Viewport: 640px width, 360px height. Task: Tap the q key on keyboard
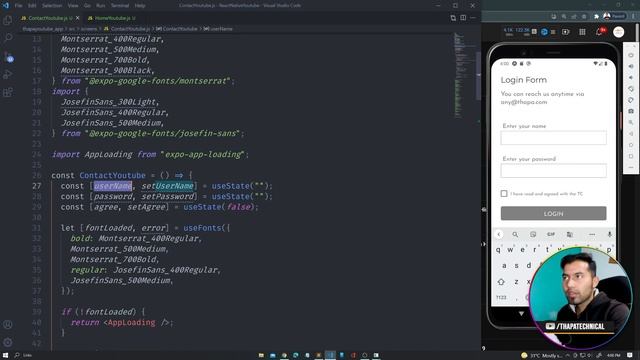click(498, 250)
